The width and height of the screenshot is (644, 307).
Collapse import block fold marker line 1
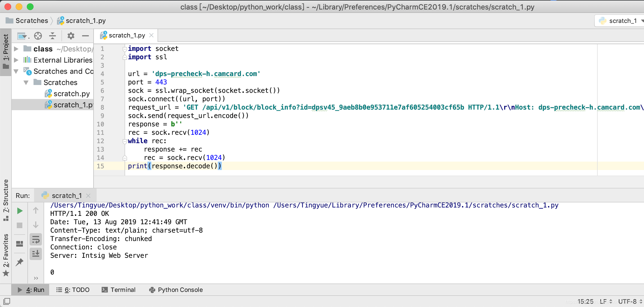(125, 49)
